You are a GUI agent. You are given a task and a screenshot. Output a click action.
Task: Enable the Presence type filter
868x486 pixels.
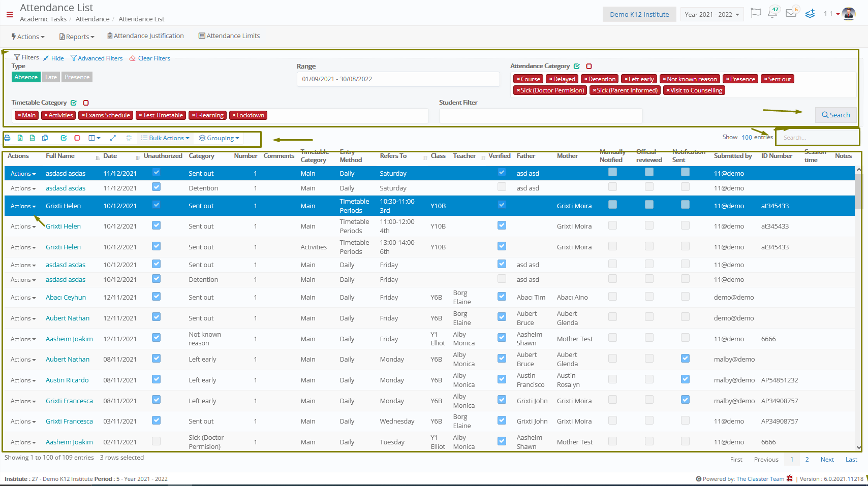click(77, 77)
